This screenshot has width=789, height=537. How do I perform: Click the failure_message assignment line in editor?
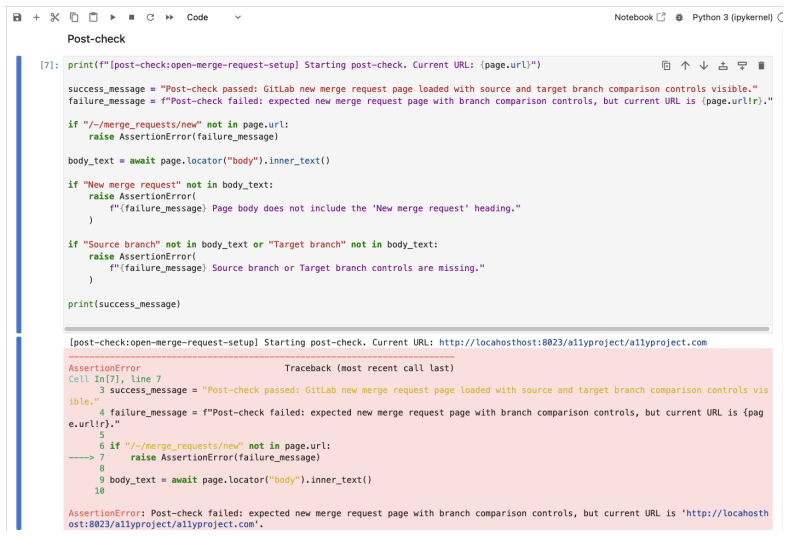[x=420, y=101]
